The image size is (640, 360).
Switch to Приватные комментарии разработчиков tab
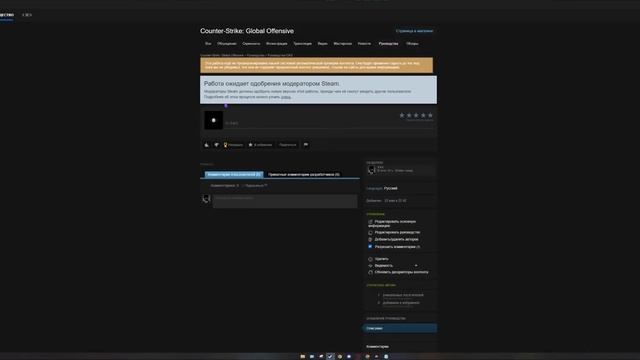(x=304, y=174)
